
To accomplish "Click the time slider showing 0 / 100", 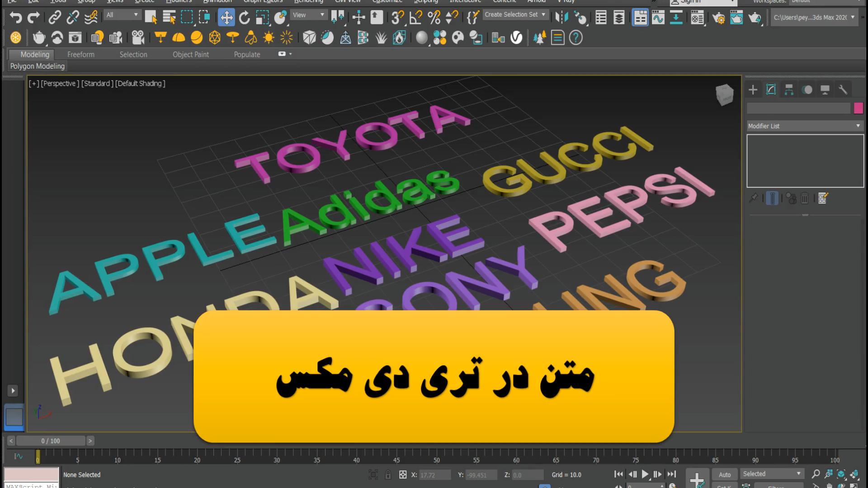I will click(51, 441).
